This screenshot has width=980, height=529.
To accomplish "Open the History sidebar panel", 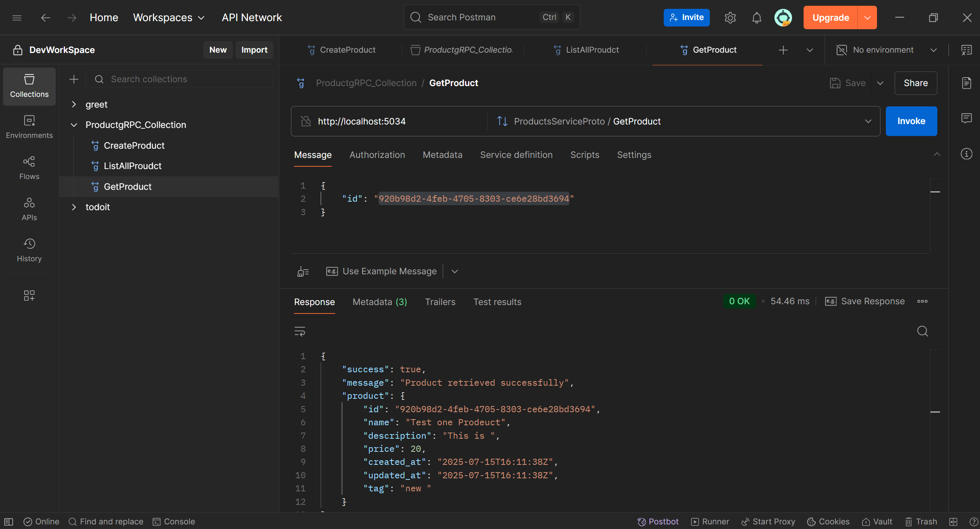I will pos(29,250).
